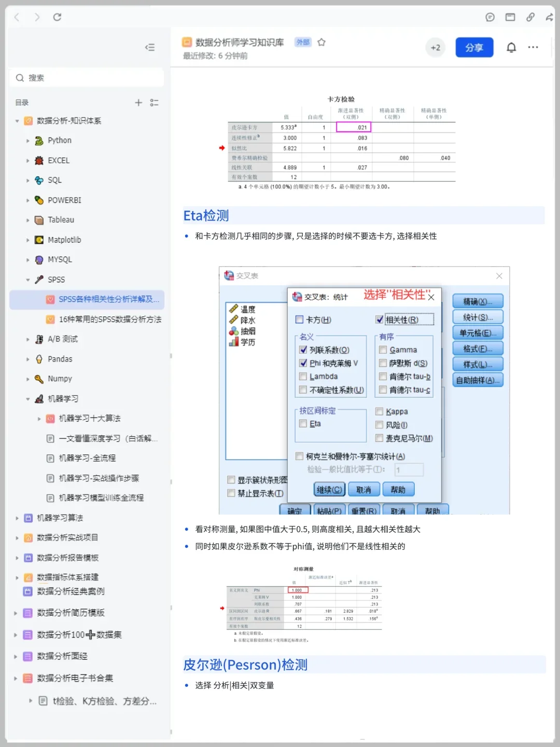
Task: Click the outline settings icon beside the plus
Action: click(x=154, y=102)
